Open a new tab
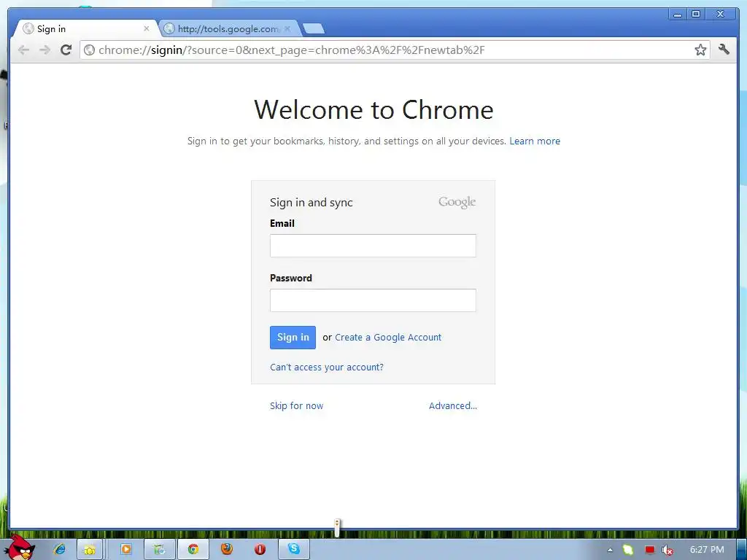The height and width of the screenshot is (560, 747). [x=314, y=29]
